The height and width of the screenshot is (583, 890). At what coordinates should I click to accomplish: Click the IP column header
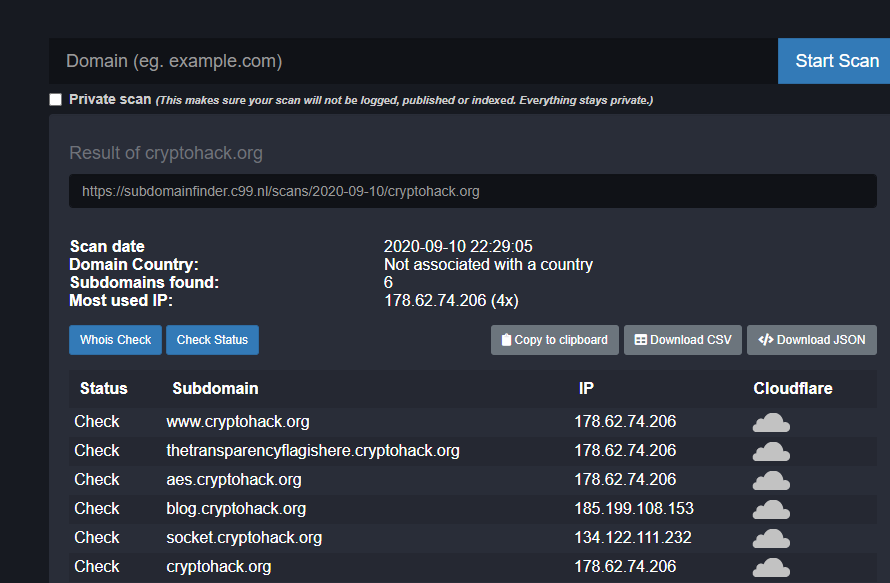coord(586,388)
